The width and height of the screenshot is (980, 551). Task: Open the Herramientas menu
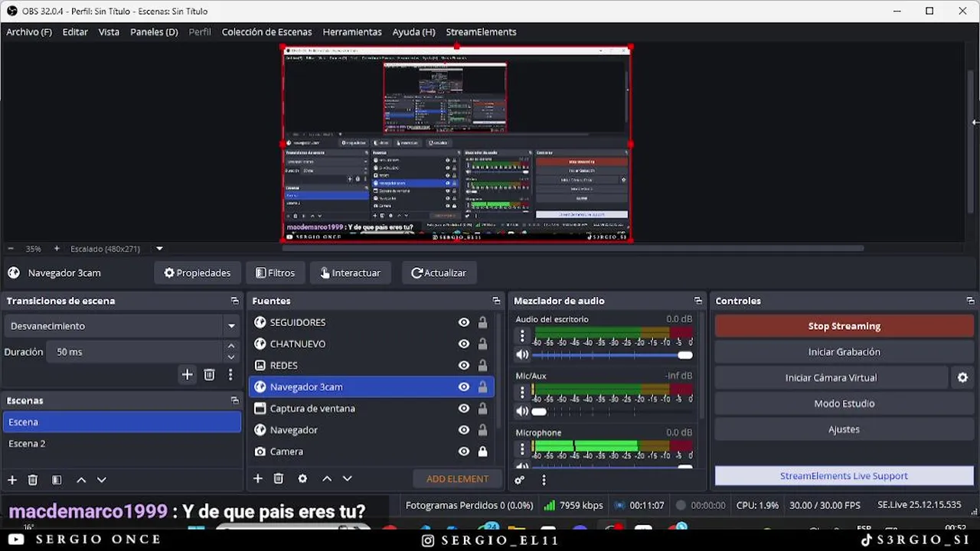coord(352,32)
